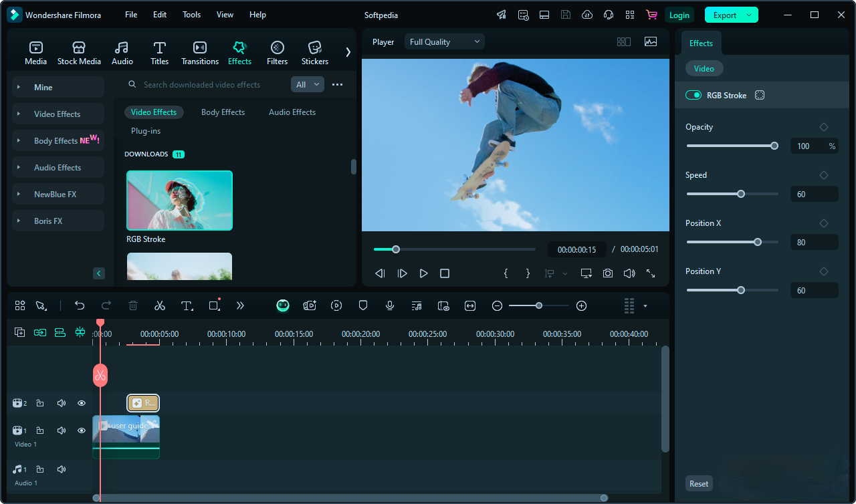Click the Reset button

[x=699, y=484]
